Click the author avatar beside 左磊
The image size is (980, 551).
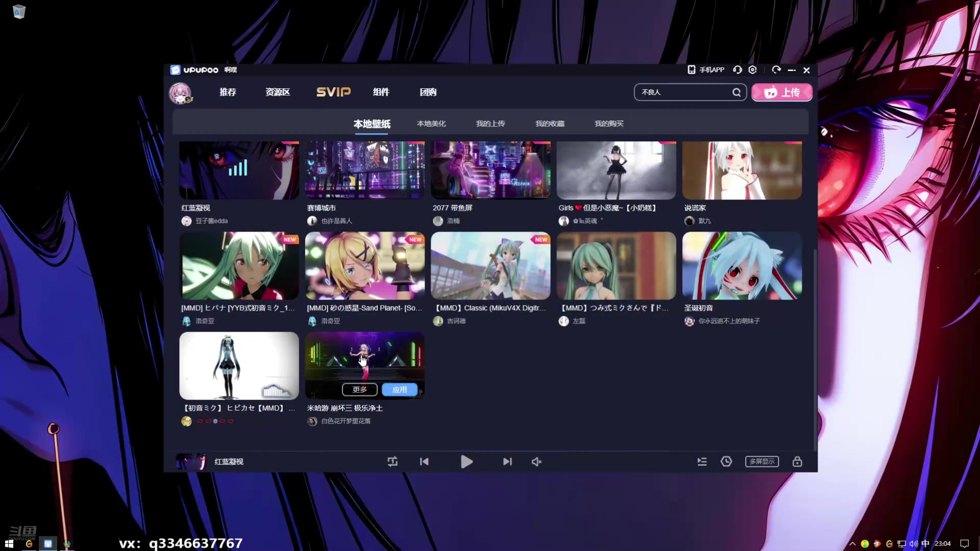[x=563, y=321]
